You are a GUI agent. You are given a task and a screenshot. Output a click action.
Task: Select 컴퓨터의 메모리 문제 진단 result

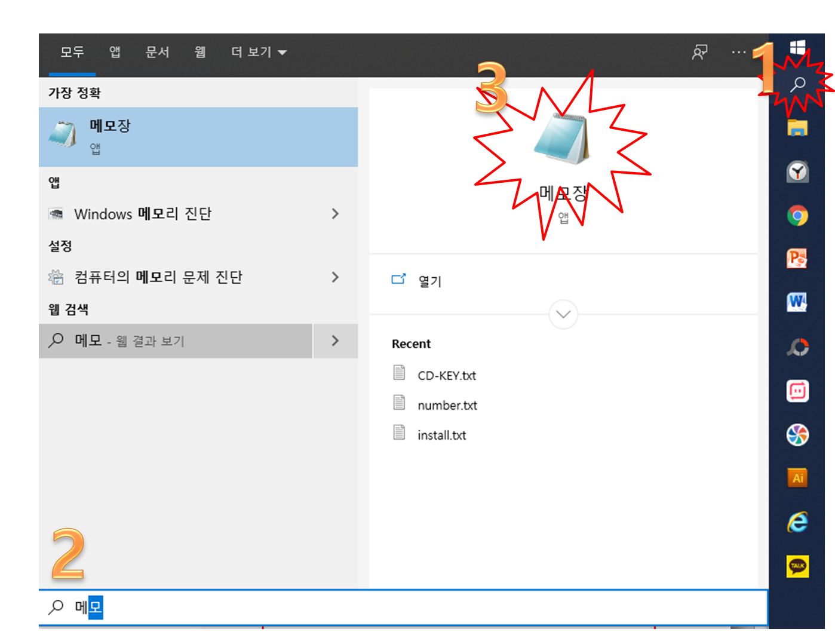coord(176,277)
